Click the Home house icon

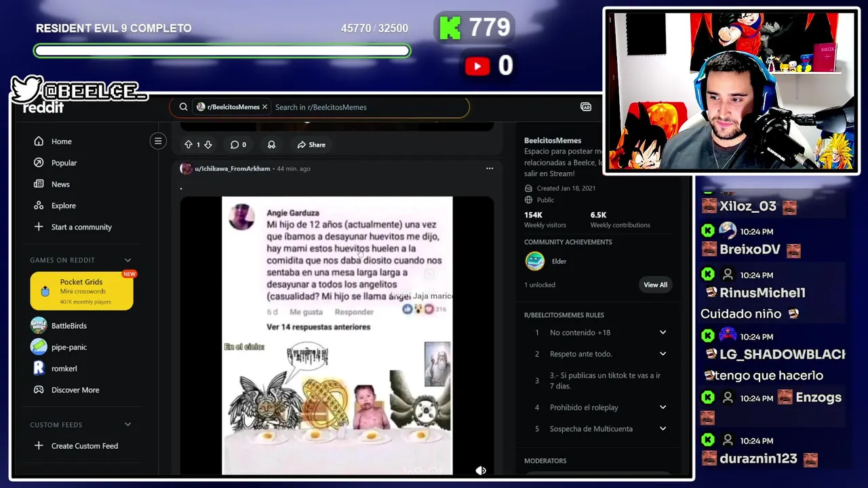tap(39, 142)
